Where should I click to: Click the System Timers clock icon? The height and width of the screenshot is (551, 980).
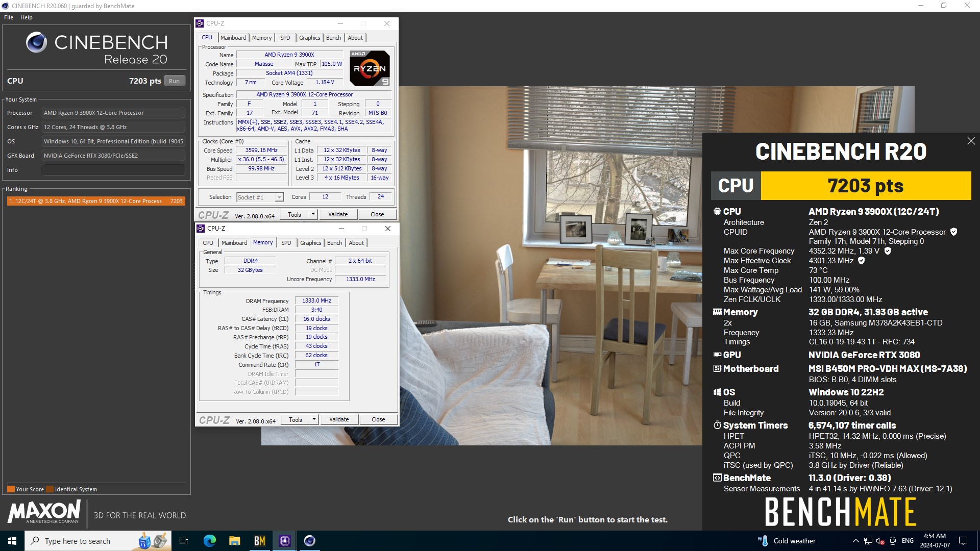pyautogui.click(x=717, y=425)
